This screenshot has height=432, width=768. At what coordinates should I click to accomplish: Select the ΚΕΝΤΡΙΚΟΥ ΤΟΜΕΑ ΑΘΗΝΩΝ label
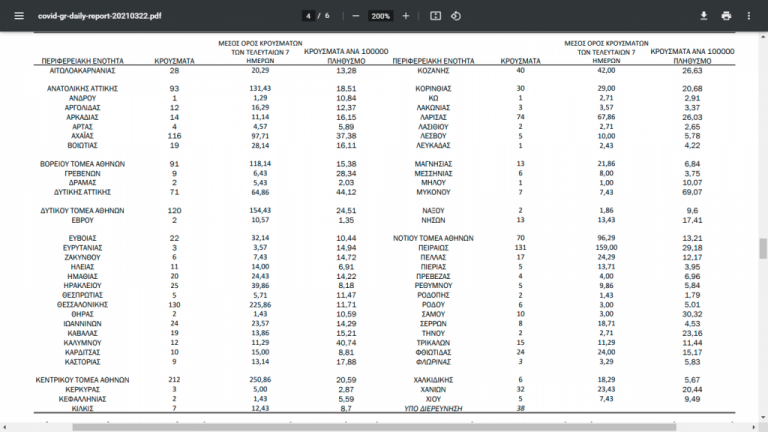click(x=82, y=380)
